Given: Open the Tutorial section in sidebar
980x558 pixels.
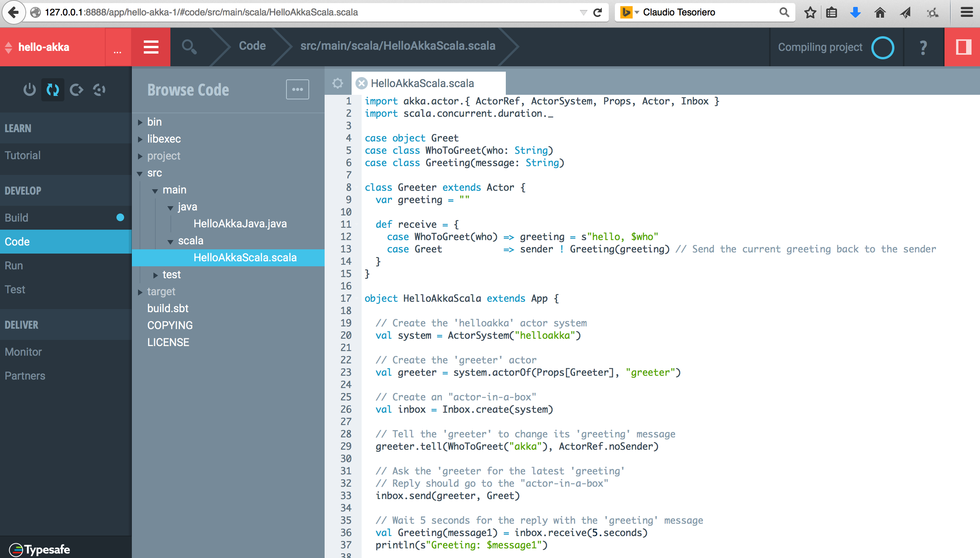Looking at the screenshot, I should pyautogui.click(x=22, y=155).
